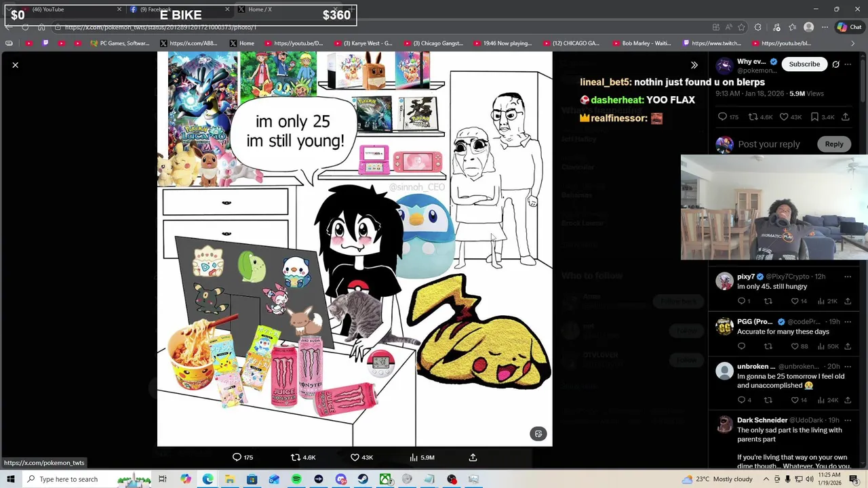This screenshot has height=488, width=868.
Task: Open more options on the pixy7 reply
Action: [x=848, y=277]
